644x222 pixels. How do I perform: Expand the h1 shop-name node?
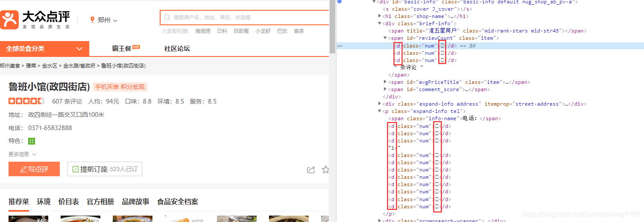[x=380, y=16]
